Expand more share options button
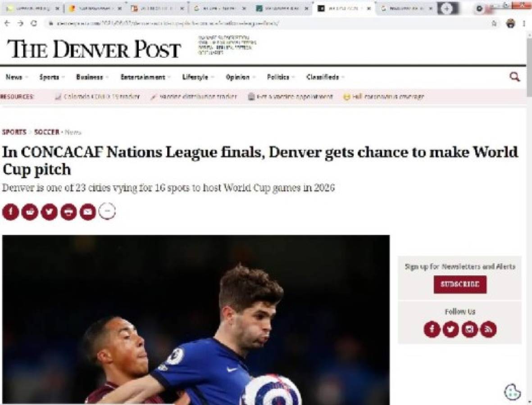532x405 pixels. coord(107,211)
